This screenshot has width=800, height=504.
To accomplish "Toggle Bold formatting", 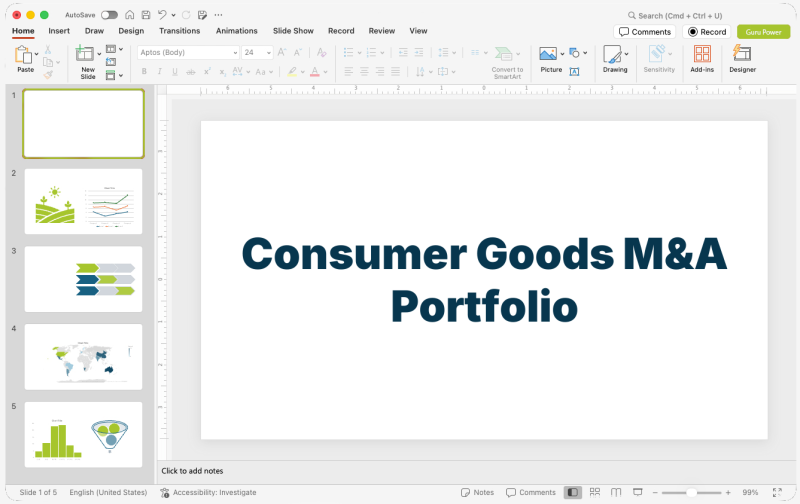I will pyautogui.click(x=144, y=72).
